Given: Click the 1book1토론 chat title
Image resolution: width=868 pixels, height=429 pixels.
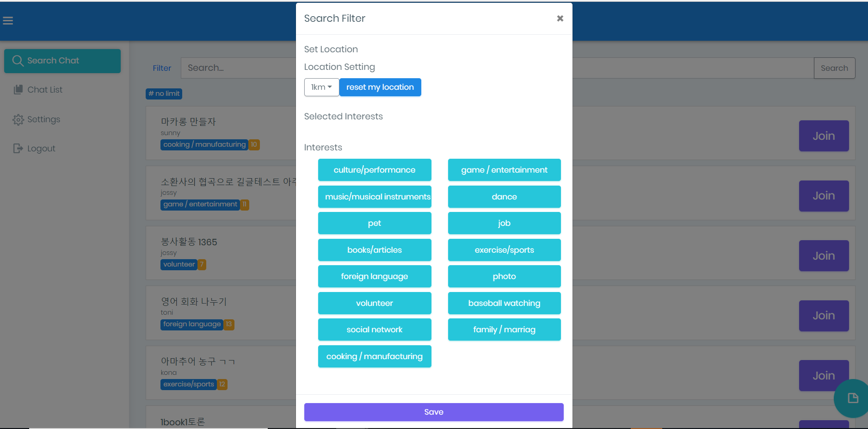Looking at the screenshot, I should pos(183,422).
